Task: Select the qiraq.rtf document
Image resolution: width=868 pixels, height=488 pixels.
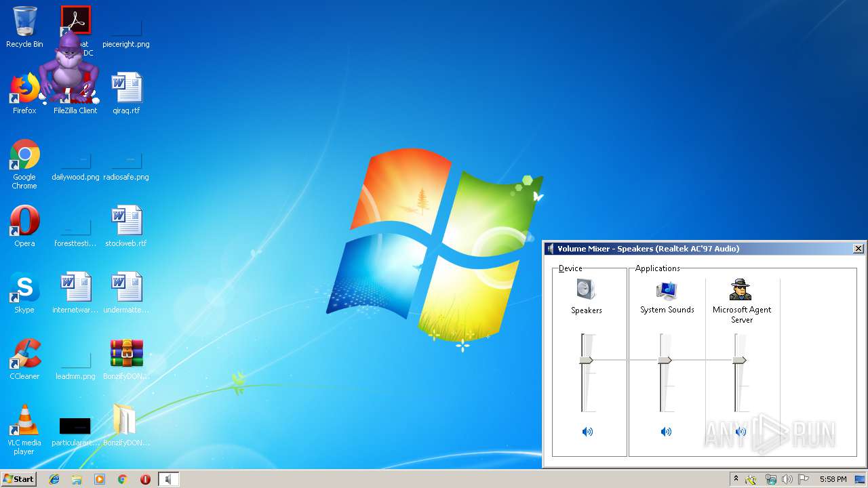Action: coord(126,94)
